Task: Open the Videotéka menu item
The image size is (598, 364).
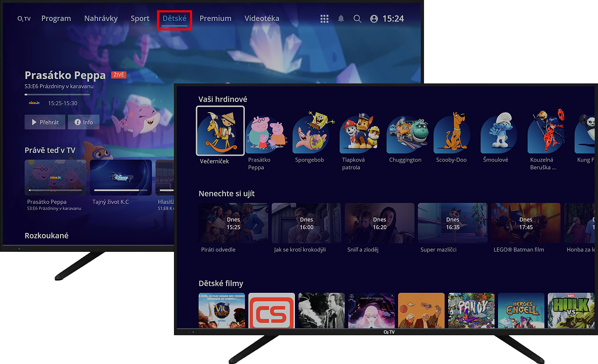Action: (x=262, y=18)
